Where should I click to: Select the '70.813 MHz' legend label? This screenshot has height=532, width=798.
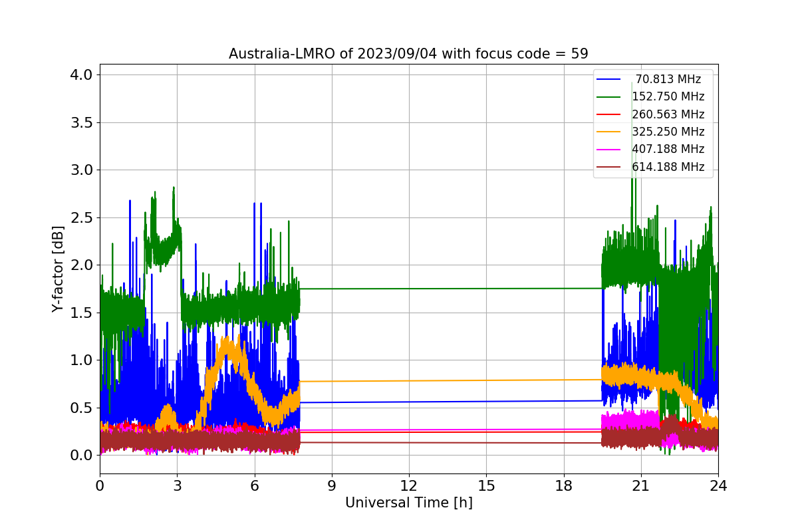pyautogui.click(x=668, y=79)
